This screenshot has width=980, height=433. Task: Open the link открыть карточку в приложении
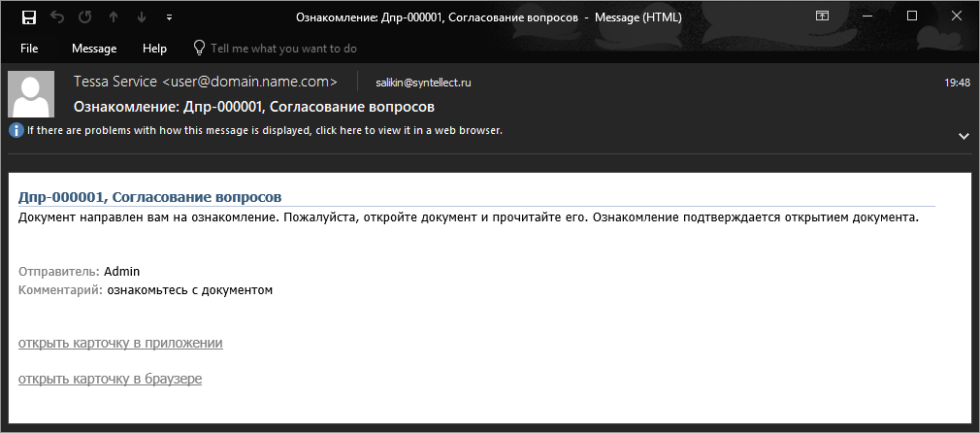[120, 343]
